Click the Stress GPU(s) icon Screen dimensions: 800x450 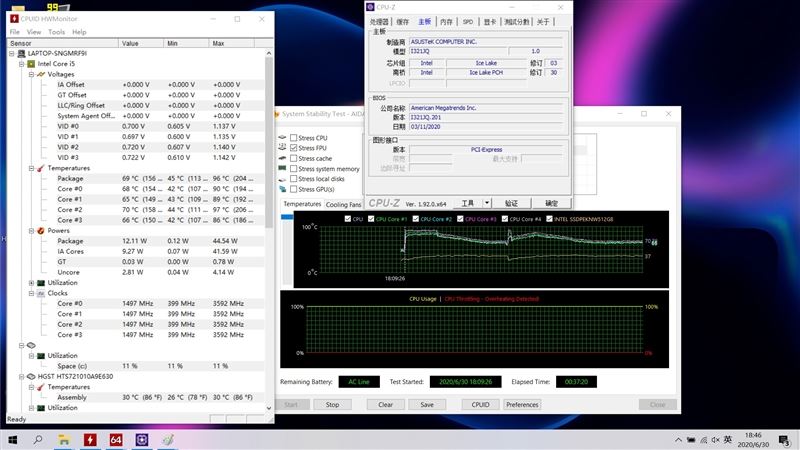click(282, 189)
